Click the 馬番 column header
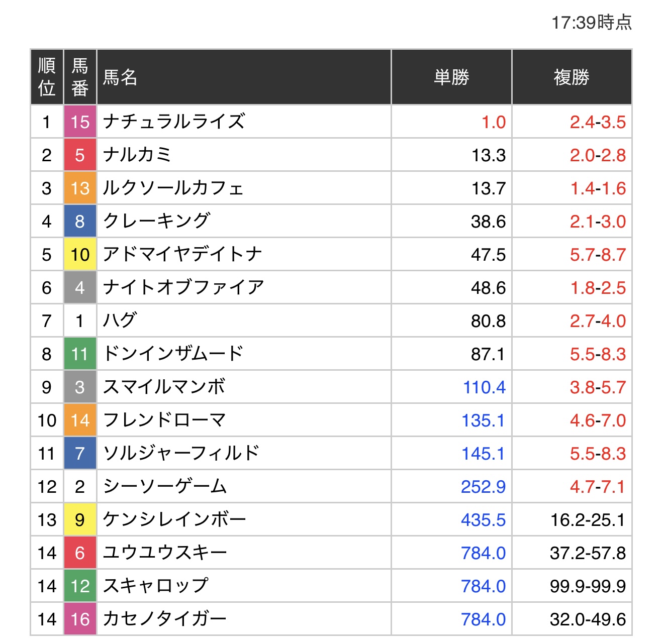The width and height of the screenshot is (663, 644). coord(80,77)
